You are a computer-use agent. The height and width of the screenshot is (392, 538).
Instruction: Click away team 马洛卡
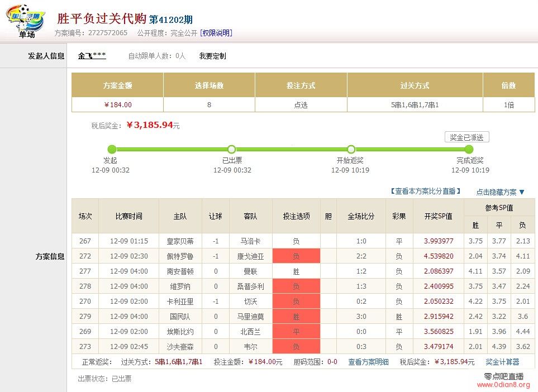coord(250,241)
